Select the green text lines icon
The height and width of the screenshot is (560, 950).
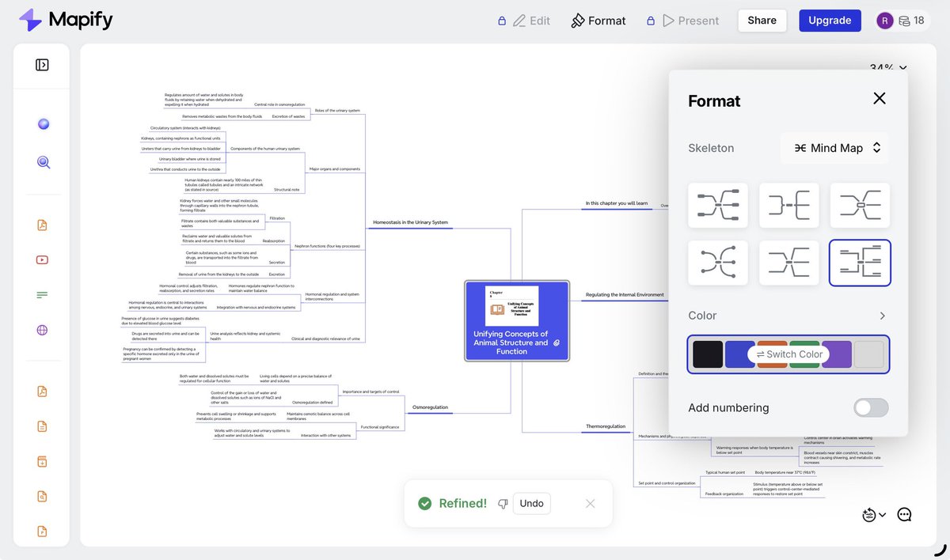(43, 295)
